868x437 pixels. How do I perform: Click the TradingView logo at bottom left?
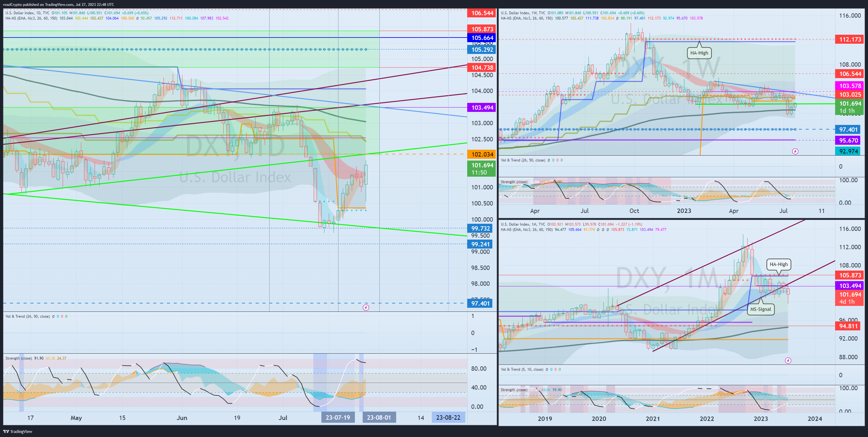click(x=18, y=431)
